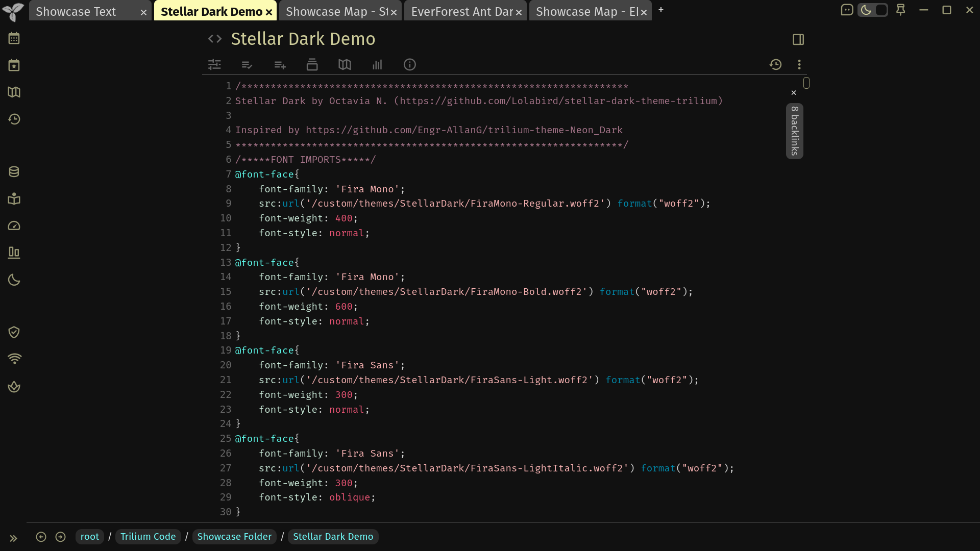Viewport: 980px width, 551px height.
Task: Click the moon icon in the sidebar
Action: pyautogui.click(x=14, y=280)
